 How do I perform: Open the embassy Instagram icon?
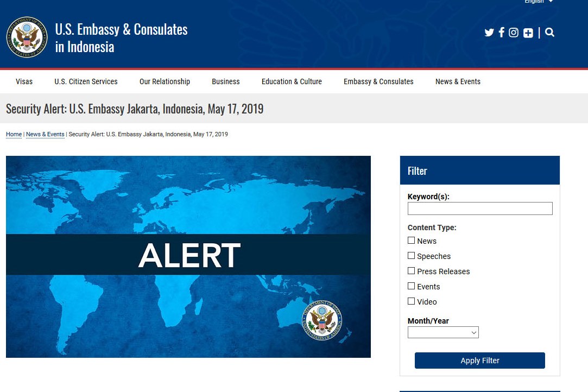coord(514,33)
